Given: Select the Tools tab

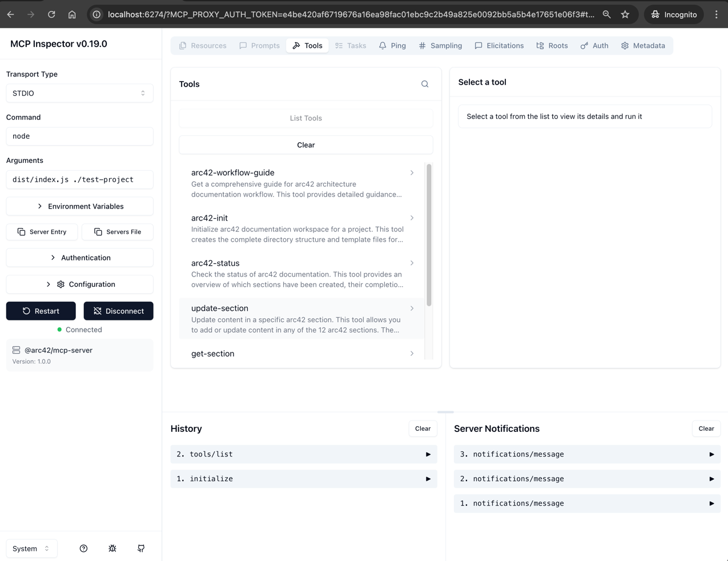Looking at the screenshot, I should (307, 46).
